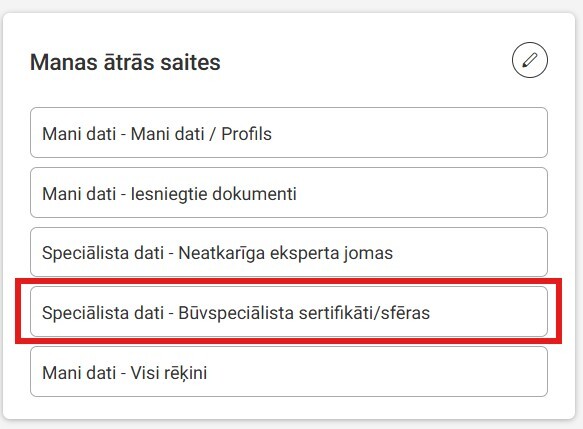Click the pencil edit icon
This screenshot has height=429, width=583.
(x=529, y=60)
